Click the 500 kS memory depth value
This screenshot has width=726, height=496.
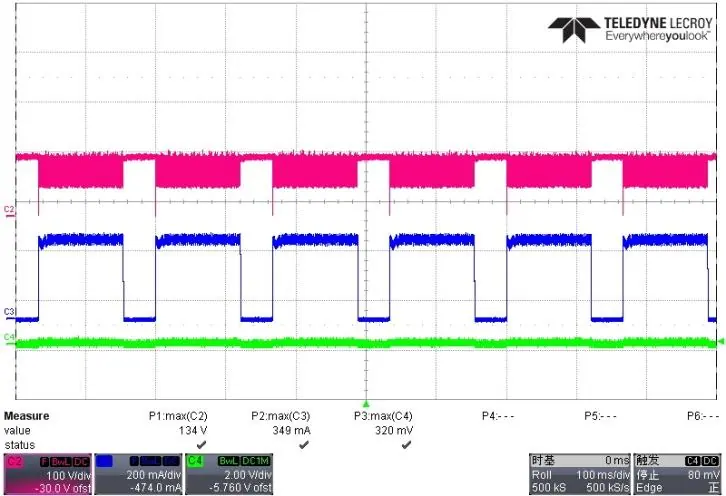pyautogui.click(x=549, y=488)
